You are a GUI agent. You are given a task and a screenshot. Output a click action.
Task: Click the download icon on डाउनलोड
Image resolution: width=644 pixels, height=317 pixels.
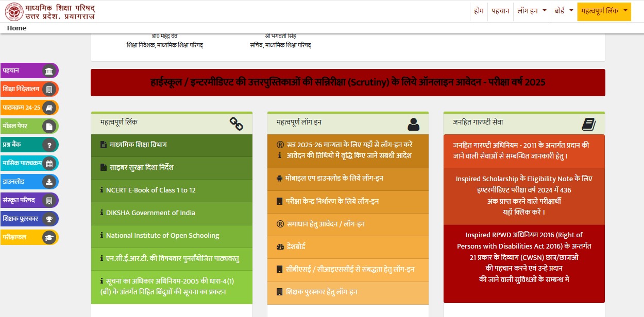(x=49, y=182)
